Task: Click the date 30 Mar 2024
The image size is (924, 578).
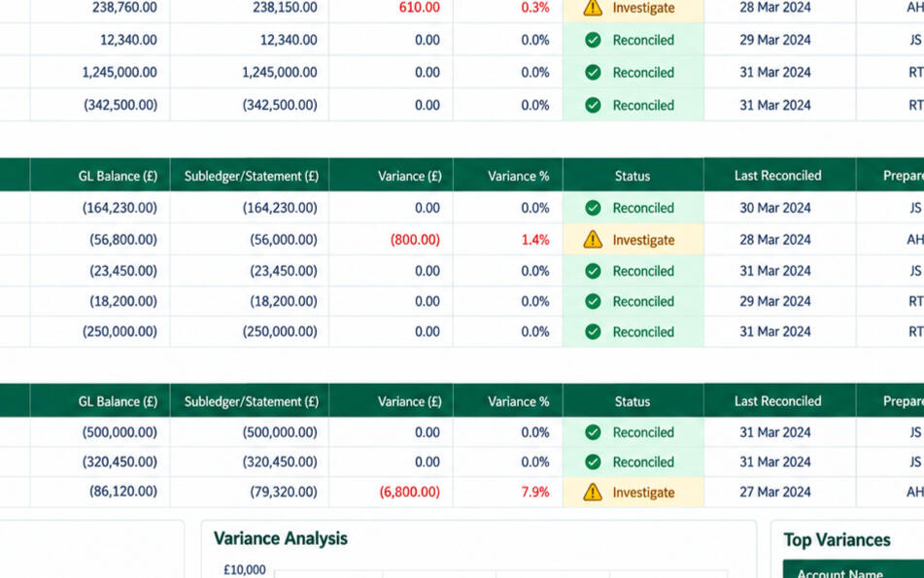Action: point(775,208)
